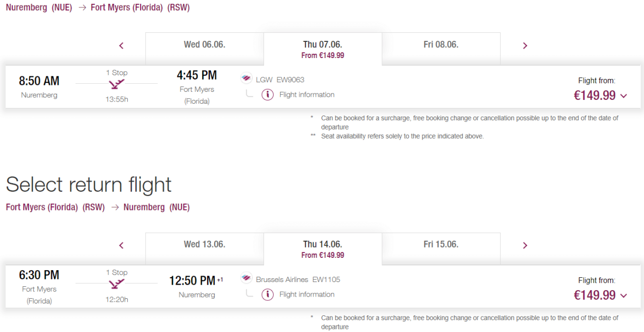Image resolution: width=644 pixels, height=332 pixels.
Task: Go to previous outbound date with left arrow
Action: click(121, 46)
